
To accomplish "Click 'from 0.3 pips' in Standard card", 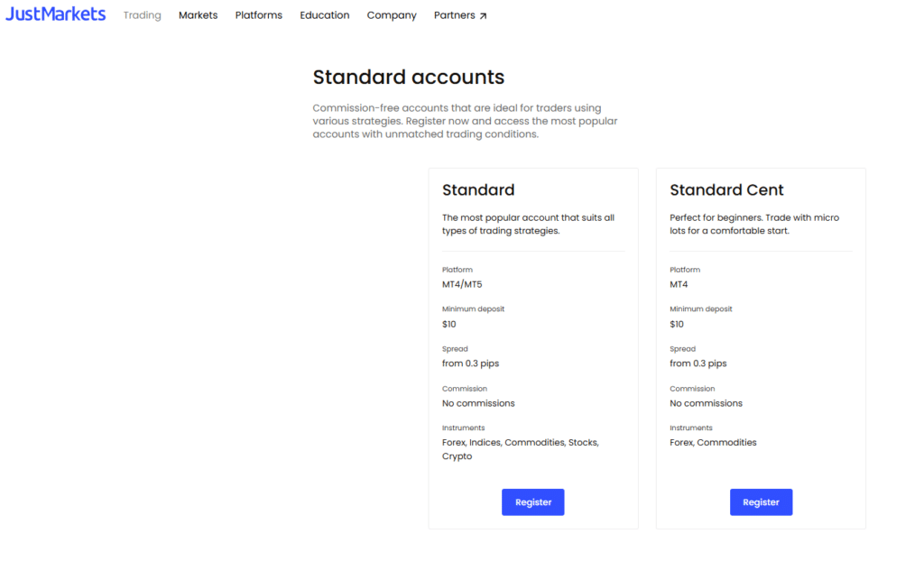I will click(470, 363).
